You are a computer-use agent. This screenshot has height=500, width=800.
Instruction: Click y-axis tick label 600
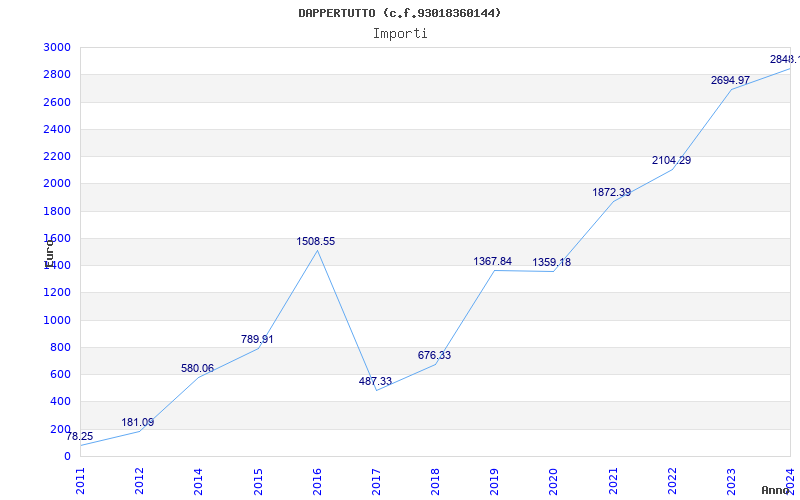[60, 374]
